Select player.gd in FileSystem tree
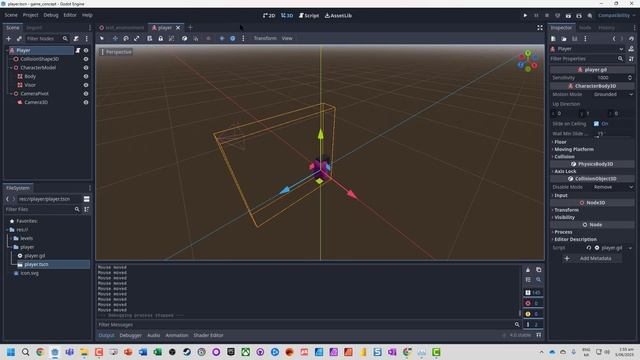 (x=35, y=256)
